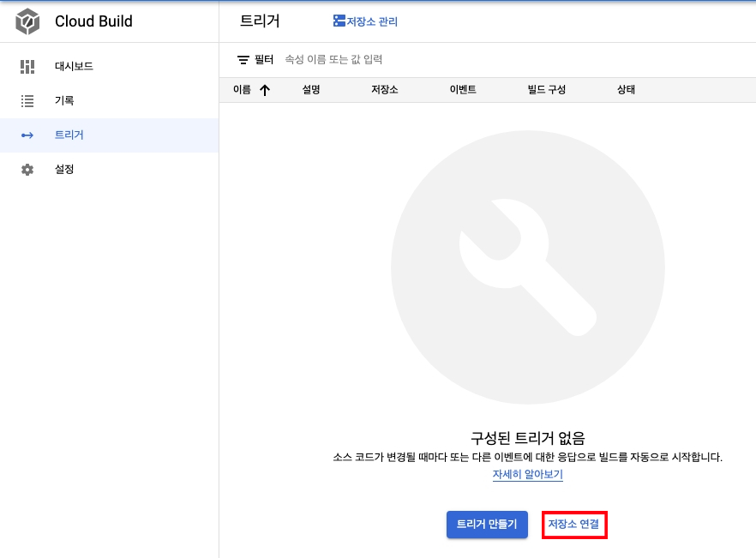Click the 필터 filter lines icon
Viewport: 756px width, 558px height.
pyautogui.click(x=243, y=60)
